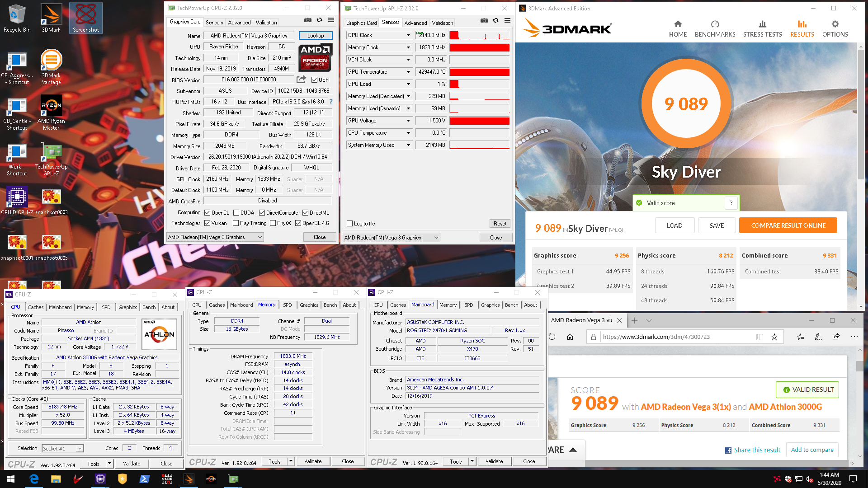
Task: Open Microsoft Edge from taskbar
Action: (34, 479)
